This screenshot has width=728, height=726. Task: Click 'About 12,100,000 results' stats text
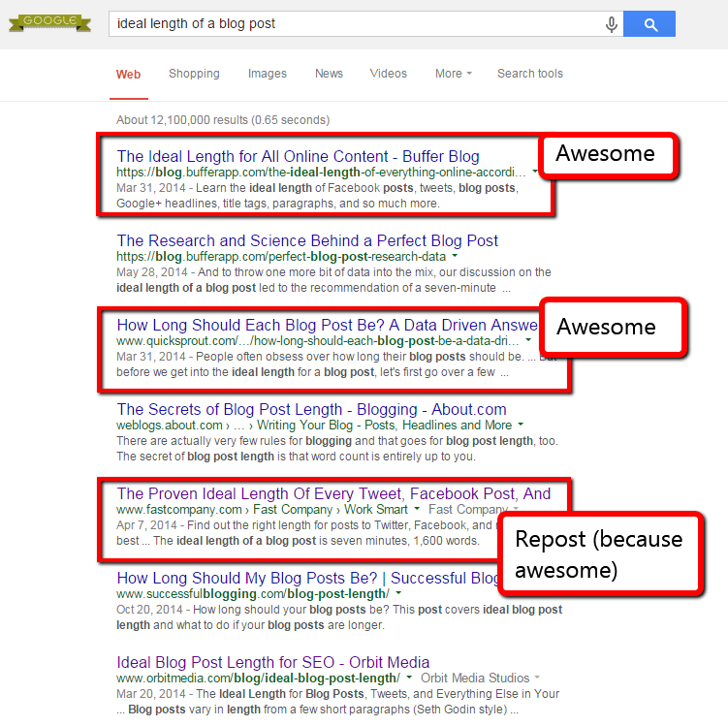[223, 120]
